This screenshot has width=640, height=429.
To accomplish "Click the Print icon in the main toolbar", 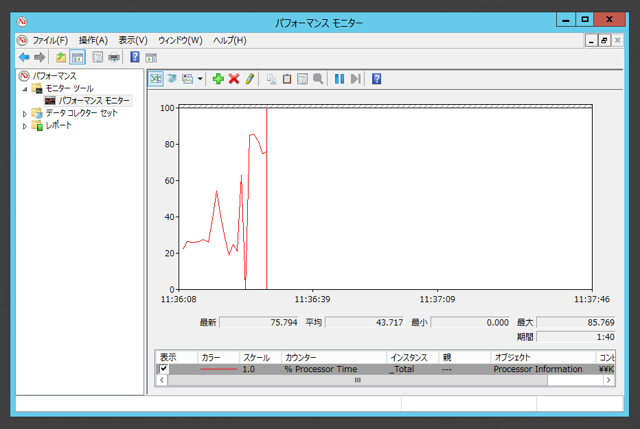I will [x=113, y=57].
